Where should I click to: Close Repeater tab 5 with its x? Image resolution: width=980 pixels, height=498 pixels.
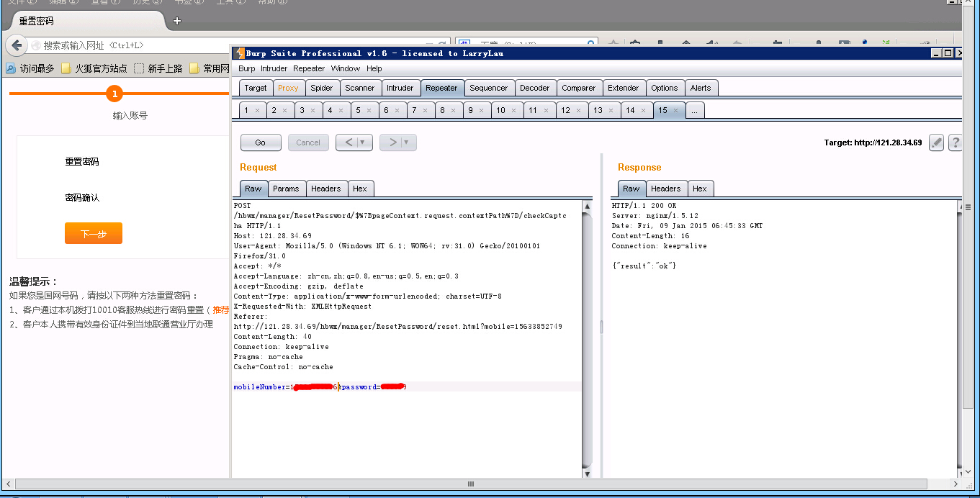[x=369, y=110]
